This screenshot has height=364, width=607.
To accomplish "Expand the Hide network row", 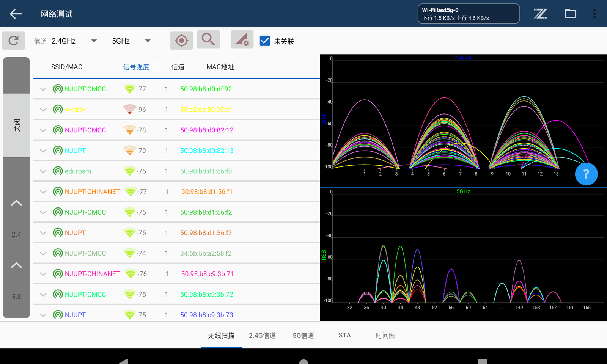I will 43,110.
